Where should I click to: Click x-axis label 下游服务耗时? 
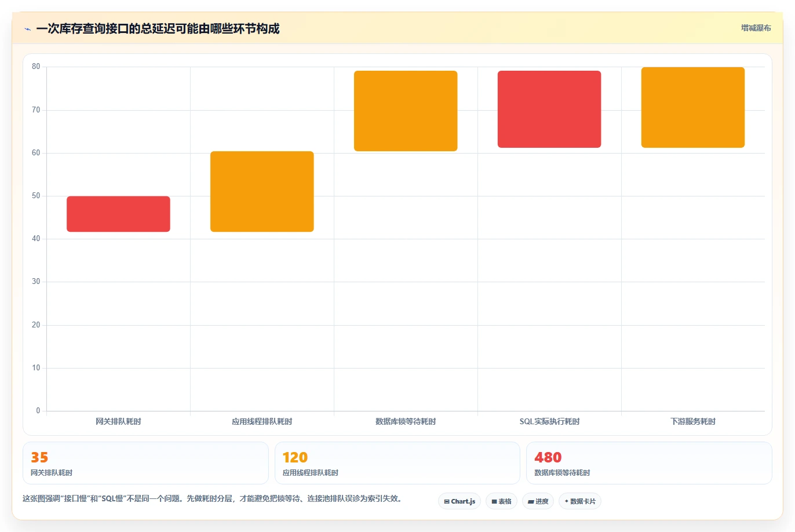click(693, 422)
